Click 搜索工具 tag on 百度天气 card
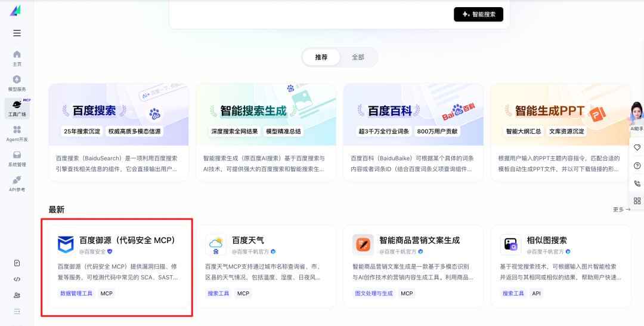 pos(218,294)
